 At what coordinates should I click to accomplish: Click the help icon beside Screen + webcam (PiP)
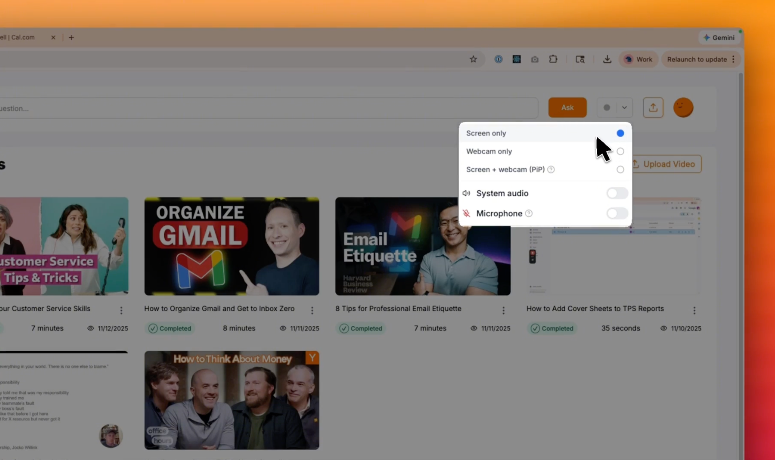(x=551, y=170)
